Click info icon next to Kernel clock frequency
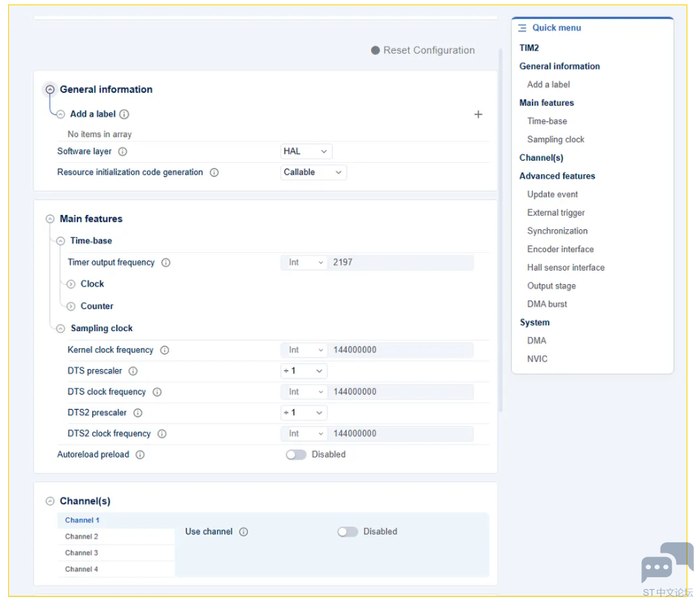This screenshot has height=604, width=700. 164,350
